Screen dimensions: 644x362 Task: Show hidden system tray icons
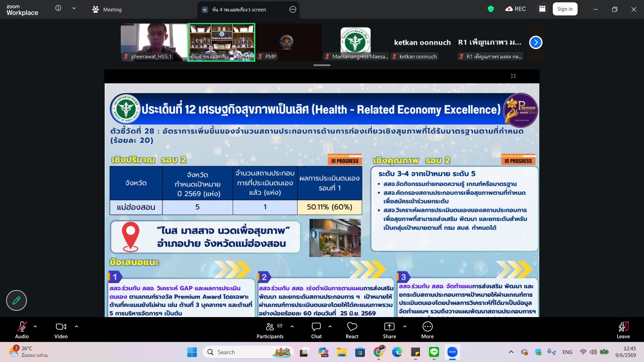coord(511,352)
